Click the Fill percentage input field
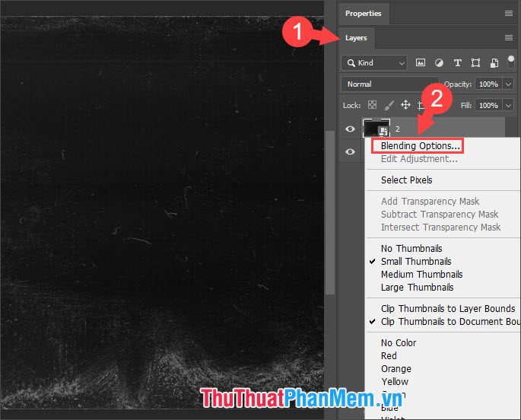This screenshot has height=420, width=521. 487,105
